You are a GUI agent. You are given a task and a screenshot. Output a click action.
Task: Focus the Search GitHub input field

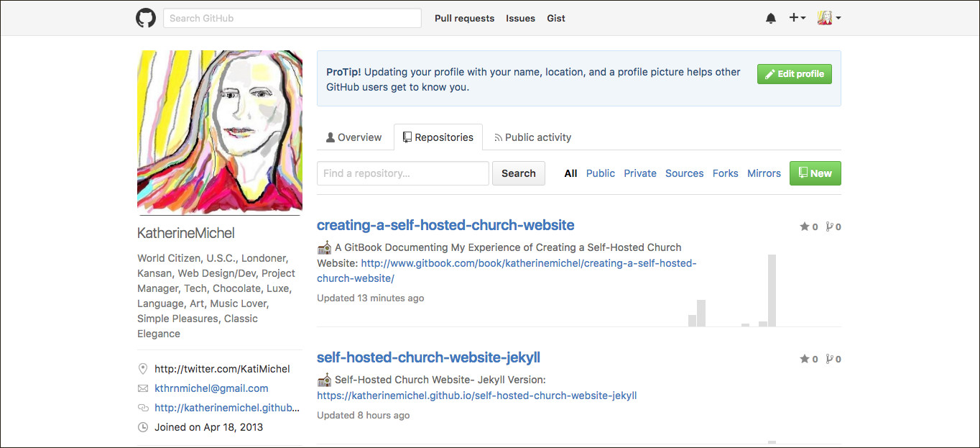coord(292,18)
